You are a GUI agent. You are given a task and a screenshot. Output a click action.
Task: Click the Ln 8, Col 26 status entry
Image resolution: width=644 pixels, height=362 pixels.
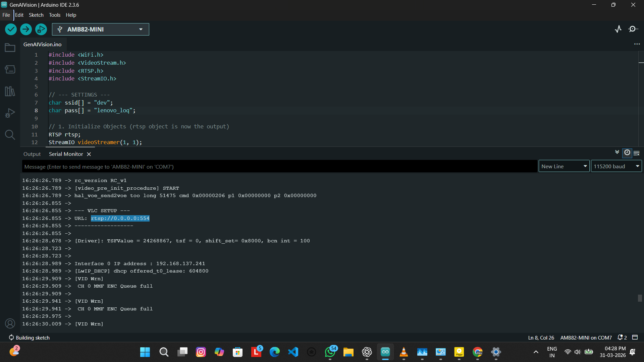click(541, 338)
